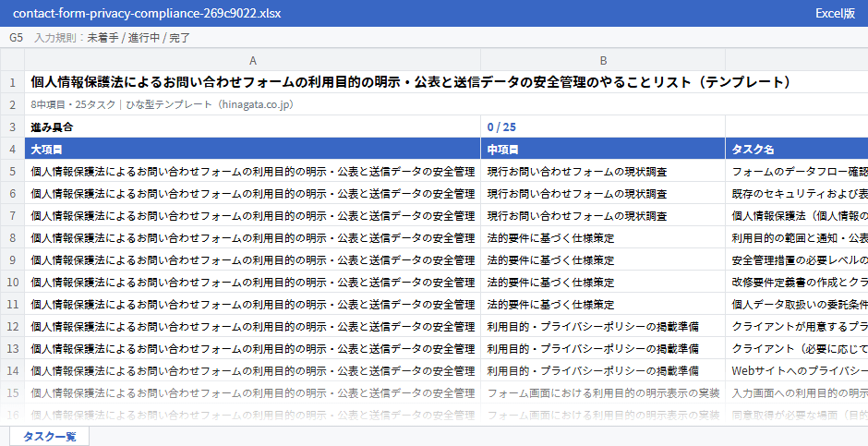Select the 8中項目・25タスク subtitle cell
868x446 pixels.
point(446,104)
